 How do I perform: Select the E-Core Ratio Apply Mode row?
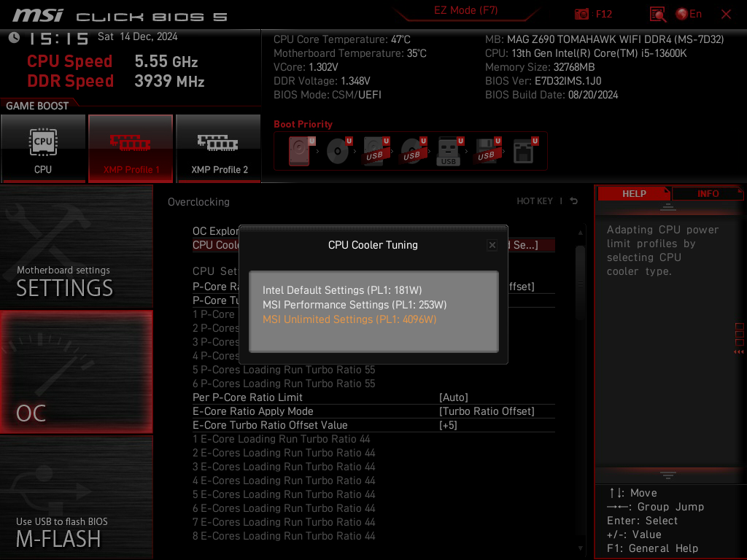tap(373, 411)
